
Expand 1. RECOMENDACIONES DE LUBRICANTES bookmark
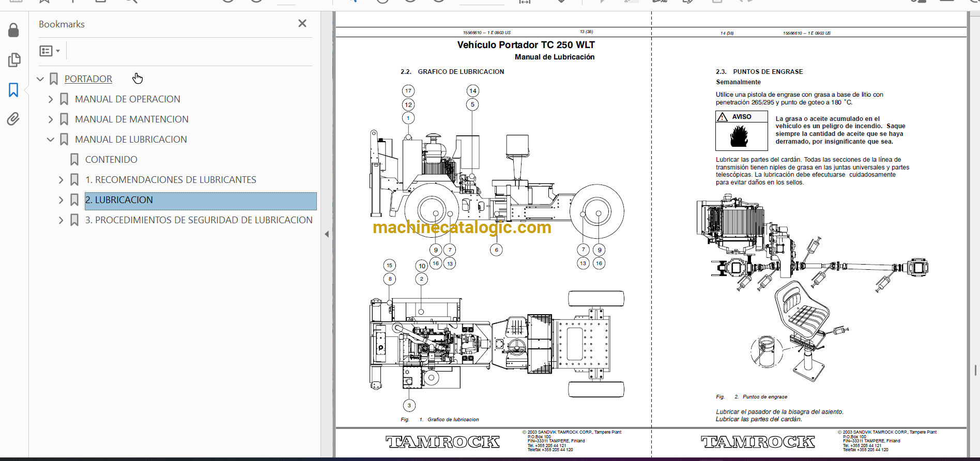coord(61,180)
